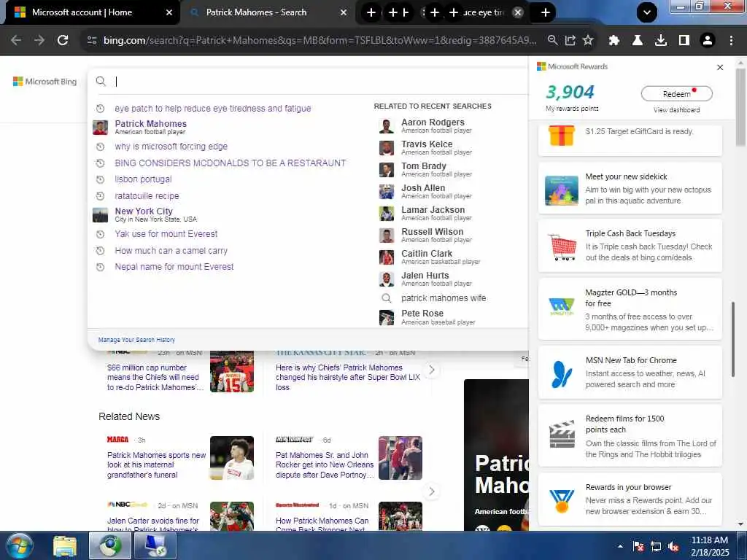The image size is (747, 560).
Task: Click the Microsoft Bing logo
Action: tap(44, 82)
